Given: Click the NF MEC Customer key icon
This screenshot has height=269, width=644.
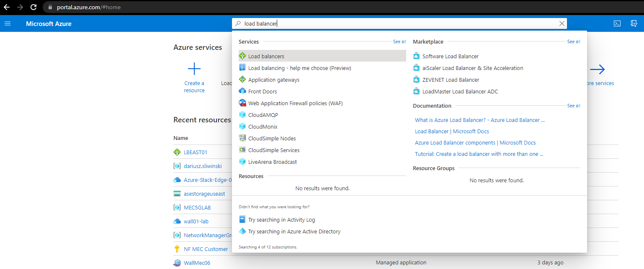Looking at the screenshot, I should pos(177,249).
